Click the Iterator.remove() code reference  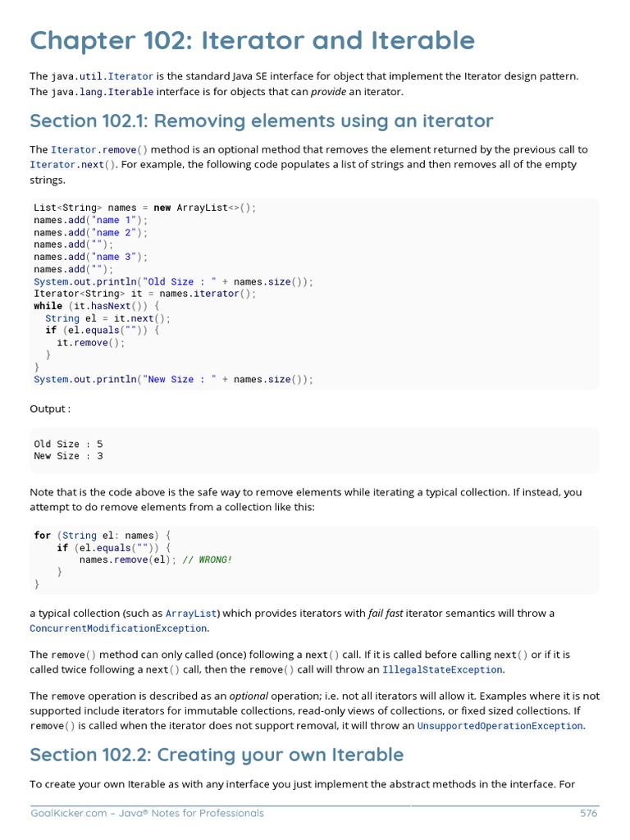pyautogui.click(x=99, y=150)
